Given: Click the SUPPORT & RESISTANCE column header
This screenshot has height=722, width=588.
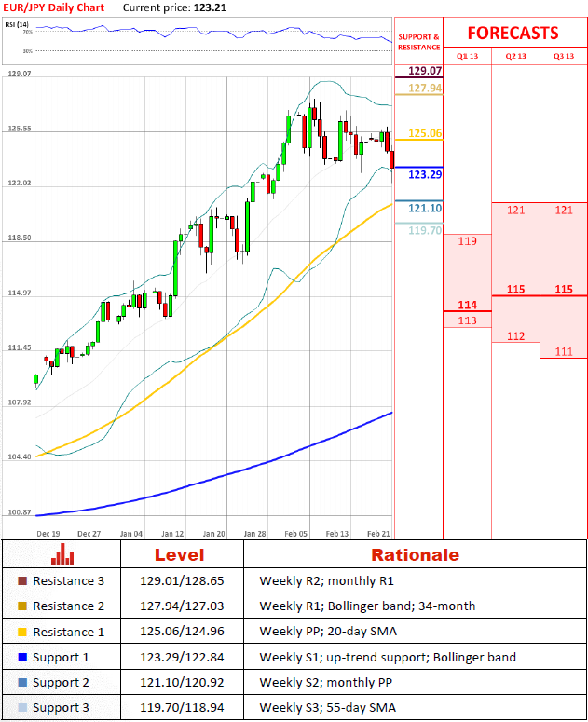Looking at the screenshot, I should pyautogui.click(x=419, y=42).
